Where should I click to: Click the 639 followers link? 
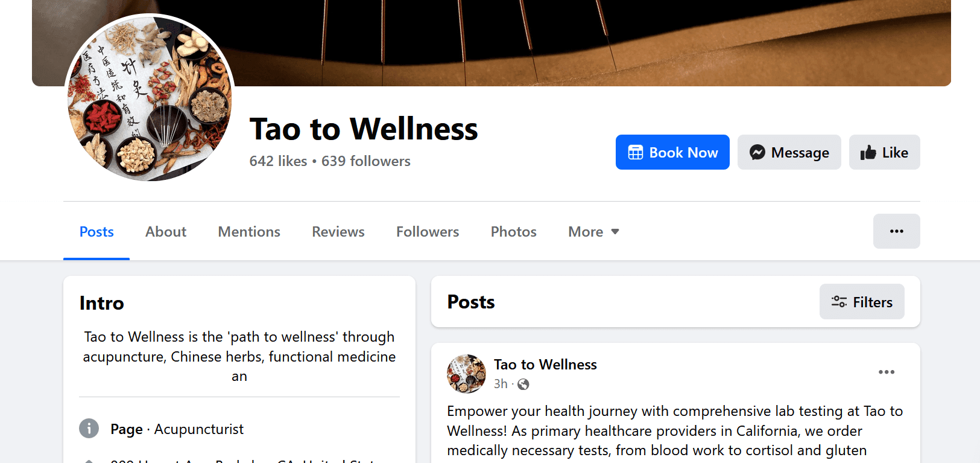point(366,161)
